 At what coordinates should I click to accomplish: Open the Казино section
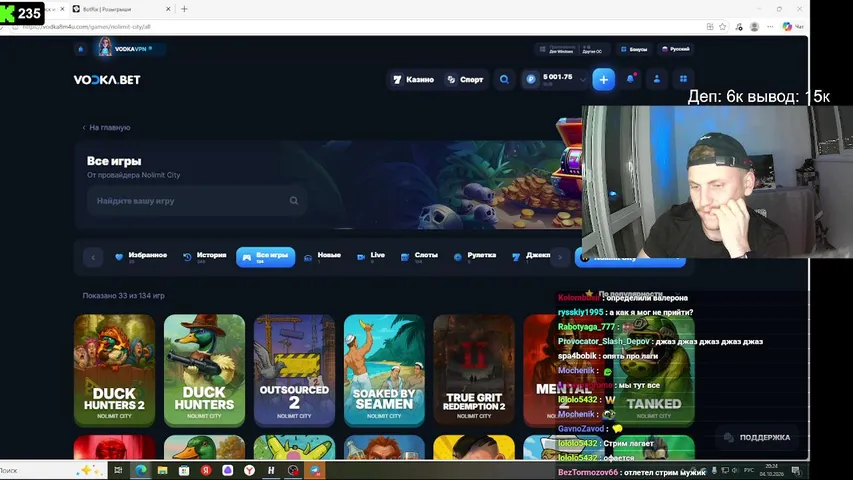coord(413,79)
